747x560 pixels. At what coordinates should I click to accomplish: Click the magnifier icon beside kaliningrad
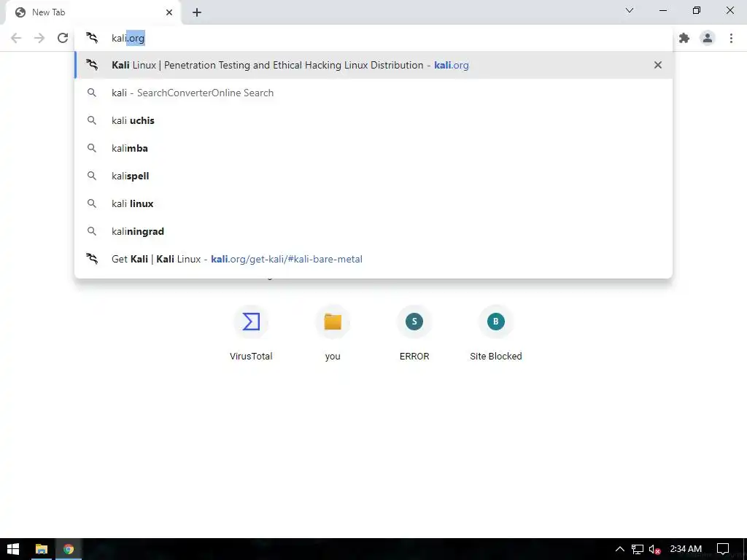(92, 231)
